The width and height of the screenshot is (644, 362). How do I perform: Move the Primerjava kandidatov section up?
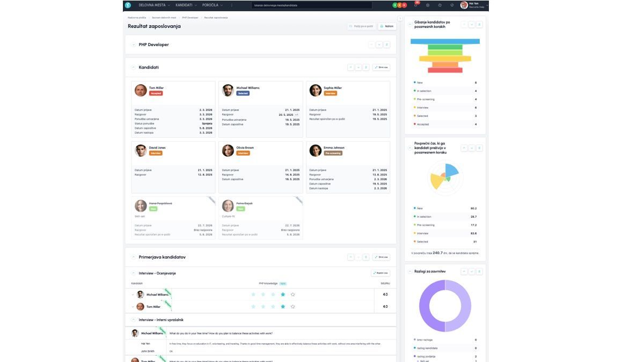[x=351, y=257]
